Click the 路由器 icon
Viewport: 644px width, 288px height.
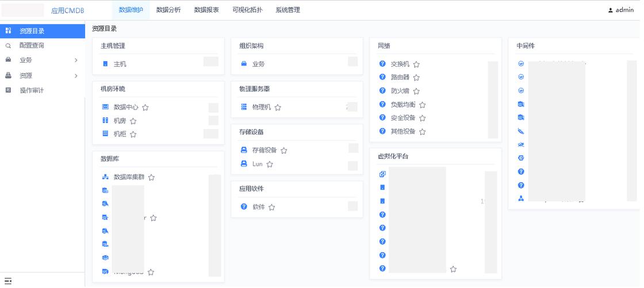pyautogui.click(x=382, y=77)
